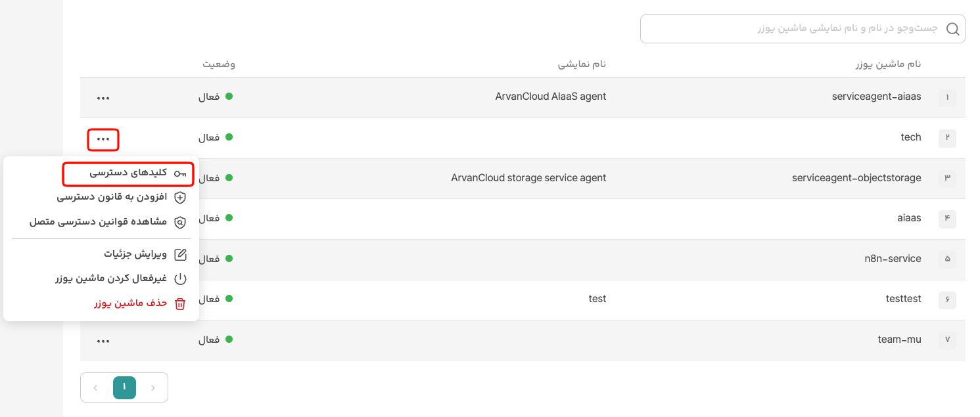This screenshot has width=980, height=417.
Task: Select مشاهده قوانین دسترسی متصل option
Action: 99,223
